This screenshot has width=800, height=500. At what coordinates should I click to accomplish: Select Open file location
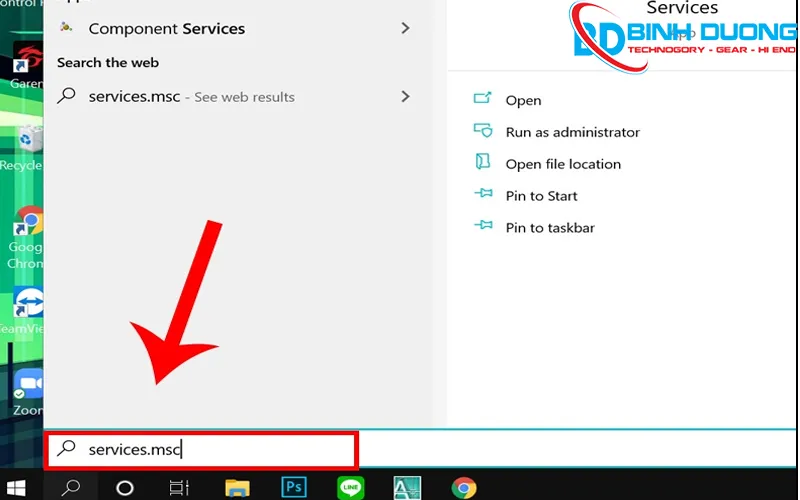point(563,164)
